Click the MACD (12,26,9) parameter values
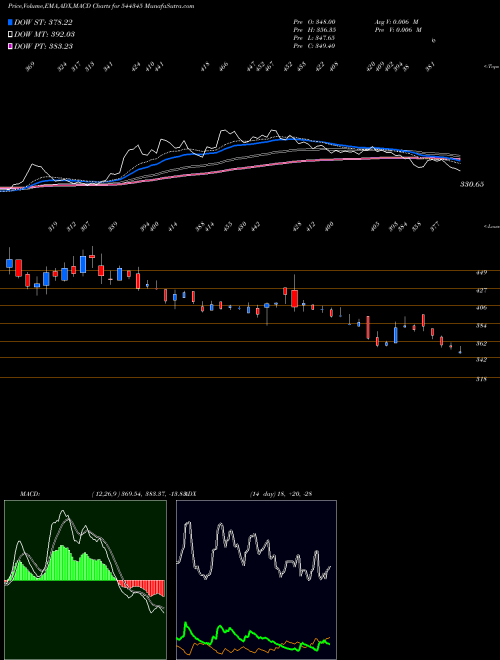 click(x=138, y=493)
